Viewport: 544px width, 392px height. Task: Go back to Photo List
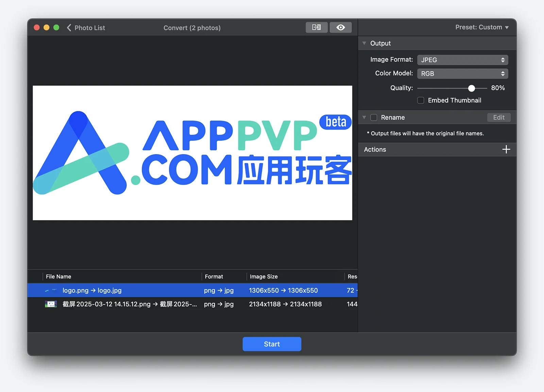coord(86,28)
